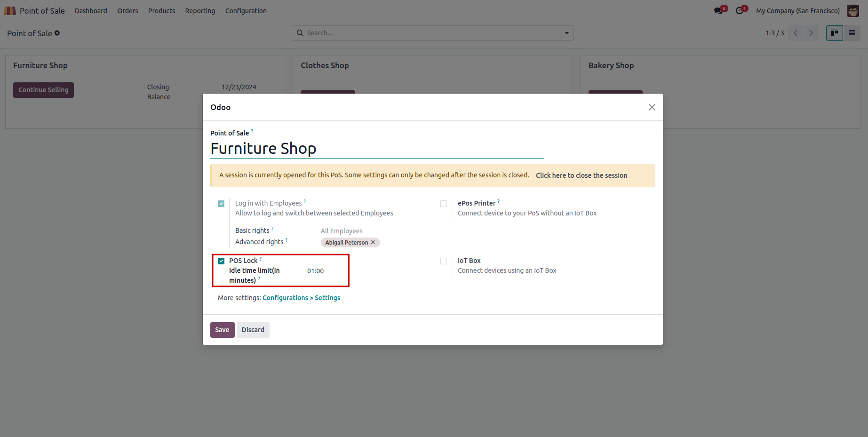Click the Point of Sale app logo icon

point(10,10)
